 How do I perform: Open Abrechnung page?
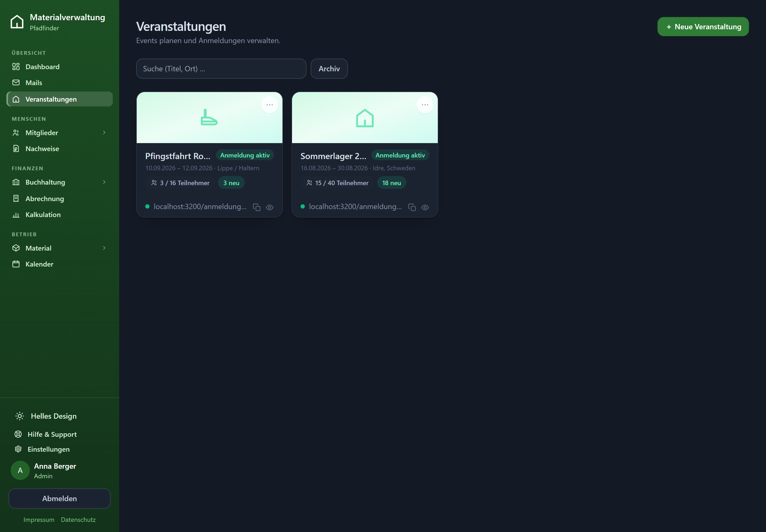tap(59, 199)
